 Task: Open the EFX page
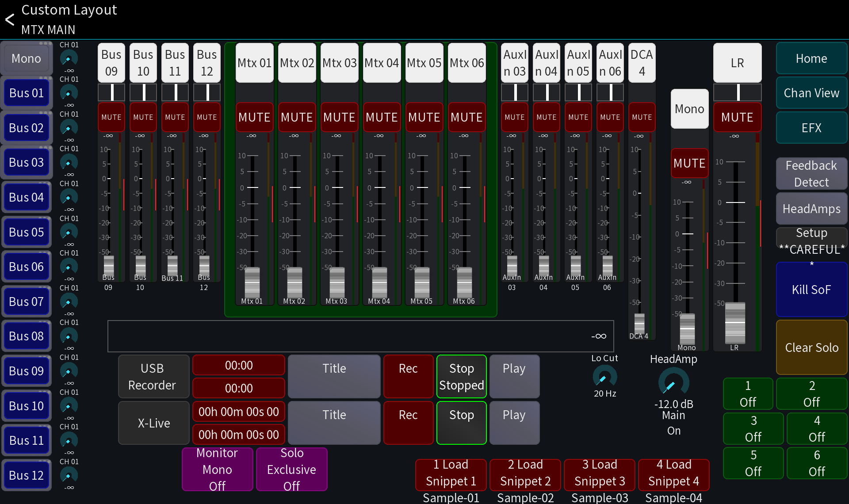(811, 128)
